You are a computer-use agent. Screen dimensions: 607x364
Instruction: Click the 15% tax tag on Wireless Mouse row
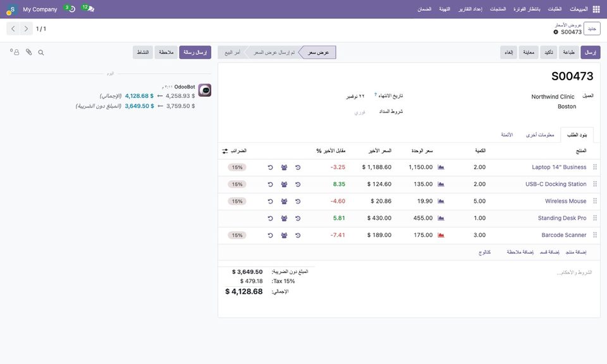(x=237, y=202)
